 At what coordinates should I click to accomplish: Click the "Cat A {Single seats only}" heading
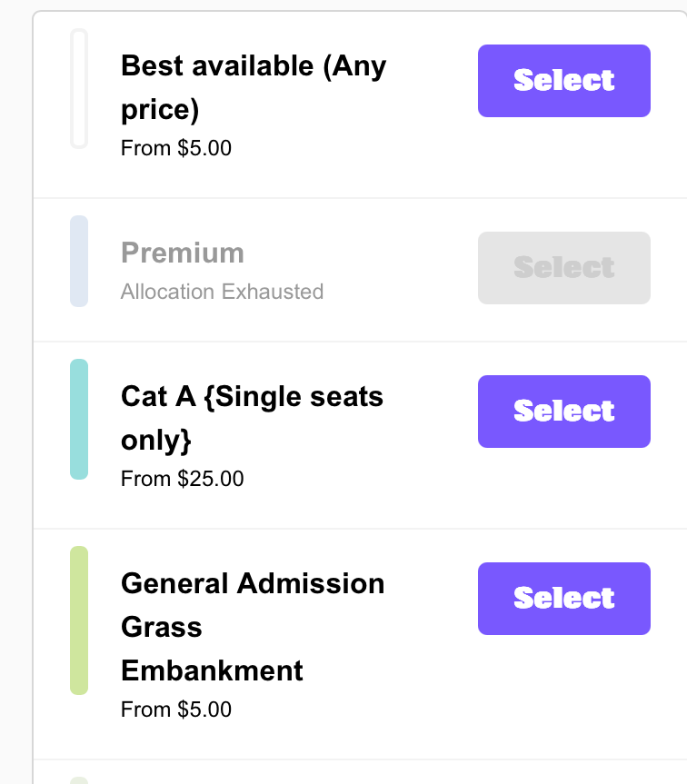[252, 418]
